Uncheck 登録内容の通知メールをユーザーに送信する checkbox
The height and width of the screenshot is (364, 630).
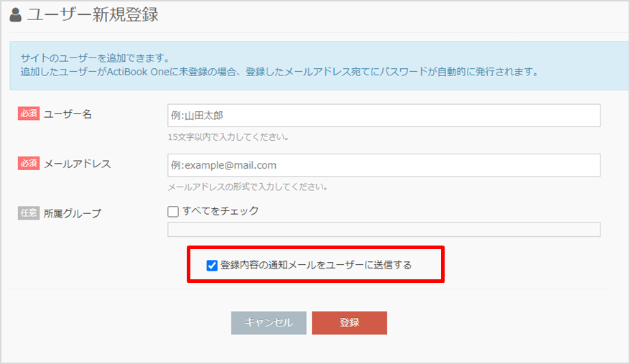pos(212,265)
